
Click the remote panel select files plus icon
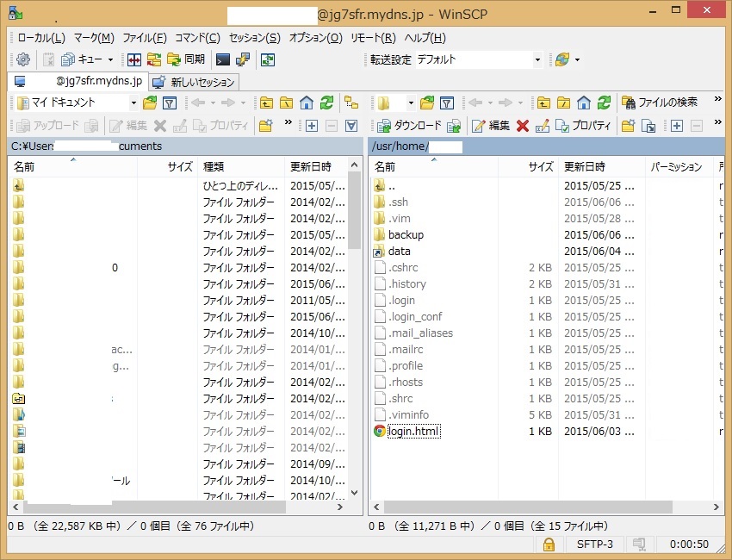[676, 126]
